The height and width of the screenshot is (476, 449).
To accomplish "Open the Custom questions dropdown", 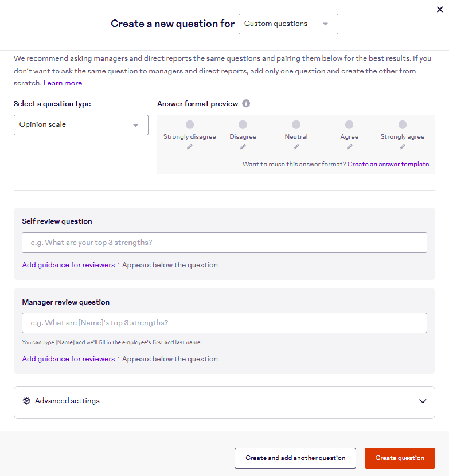I will click(x=288, y=24).
